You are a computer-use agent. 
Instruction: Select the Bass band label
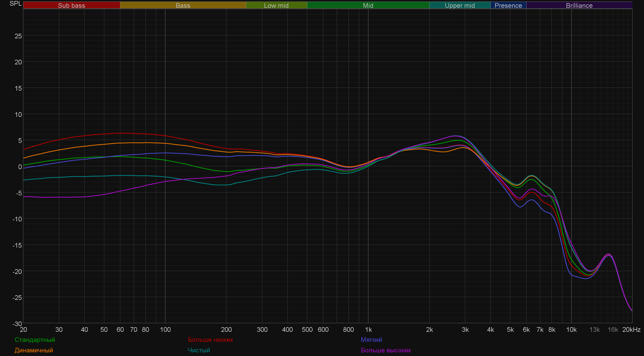183,5
